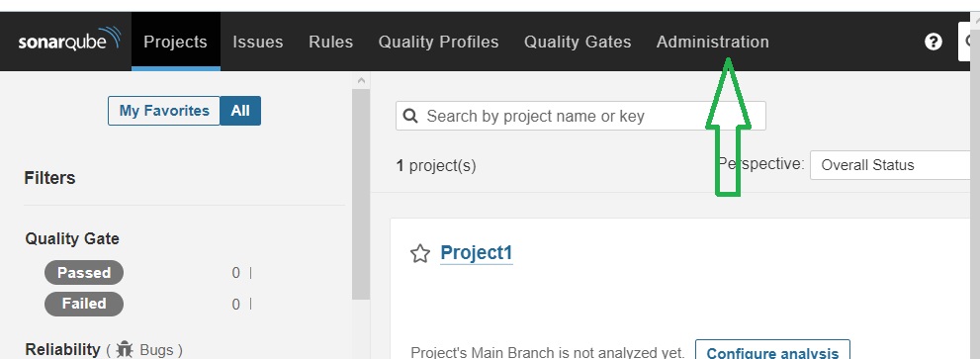The width and height of the screenshot is (980, 359).
Task: Select the All projects toggle
Action: [240, 111]
